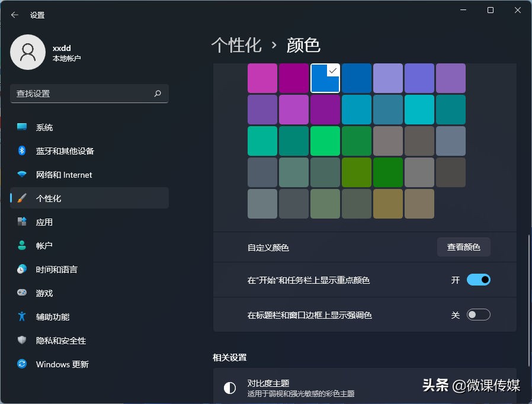
Task: Click the 游戏 gamepad icon
Action: pyautogui.click(x=22, y=293)
